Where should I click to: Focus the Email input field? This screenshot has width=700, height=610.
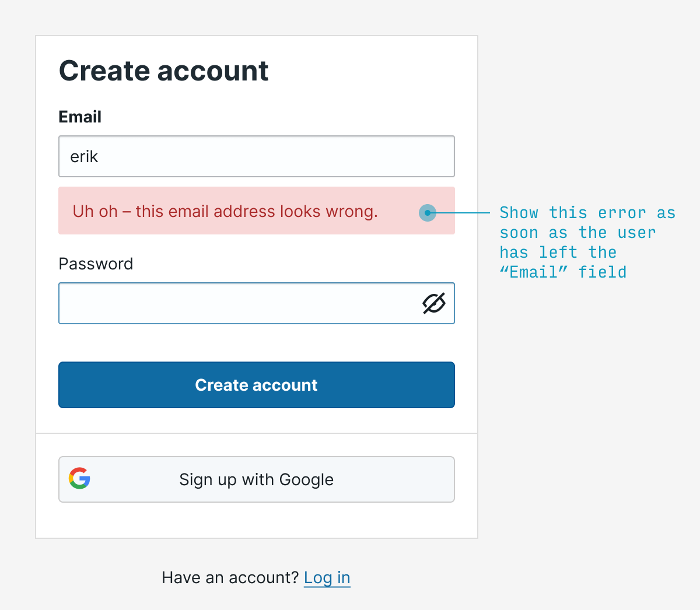pyautogui.click(x=257, y=156)
